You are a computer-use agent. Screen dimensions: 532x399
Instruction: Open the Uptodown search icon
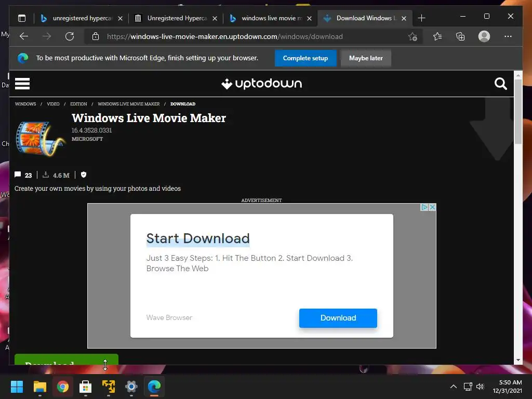[500, 84]
